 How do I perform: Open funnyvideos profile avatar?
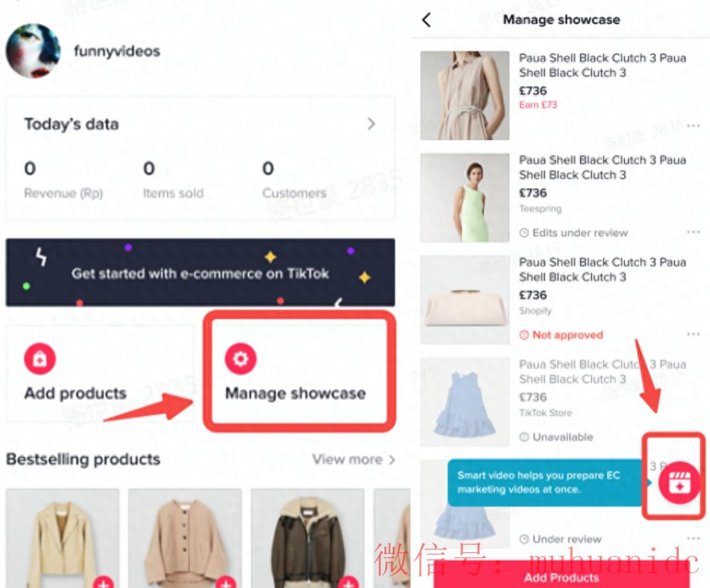33,50
